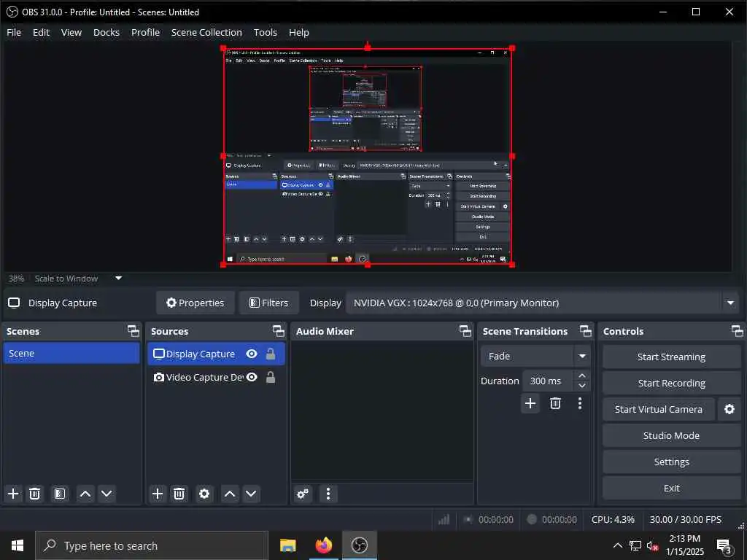The image size is (747, 560).
Task: Open the Help menu
Action: [x=298, y=32]
